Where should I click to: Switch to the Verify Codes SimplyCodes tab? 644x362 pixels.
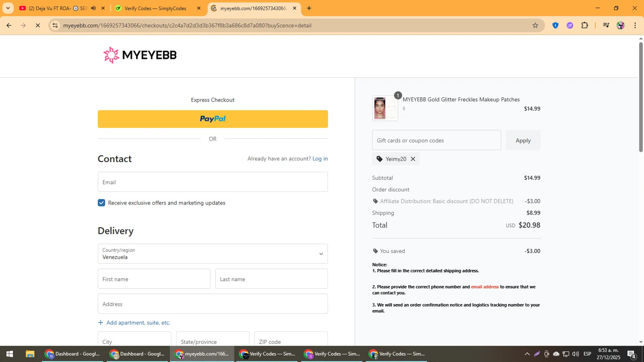coord(155,8)
